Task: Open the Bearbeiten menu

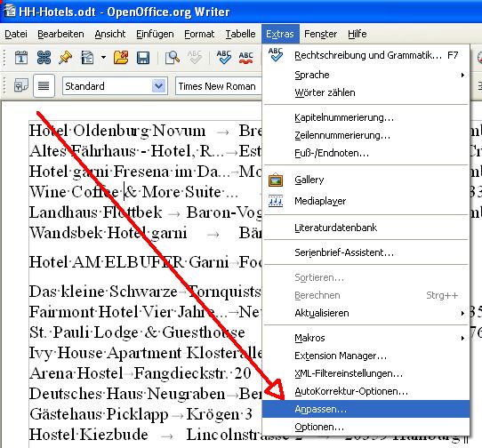Action: click(x=60, y=34)
